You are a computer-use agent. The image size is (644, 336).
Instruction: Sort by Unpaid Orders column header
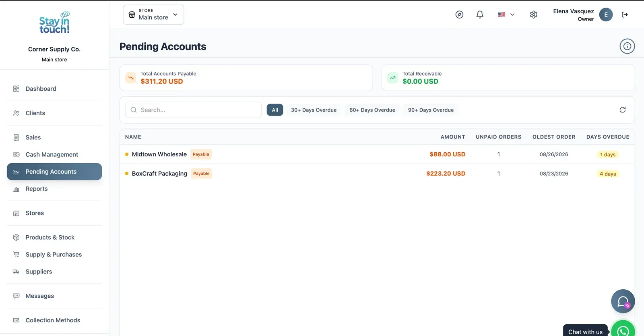(498, 137)
